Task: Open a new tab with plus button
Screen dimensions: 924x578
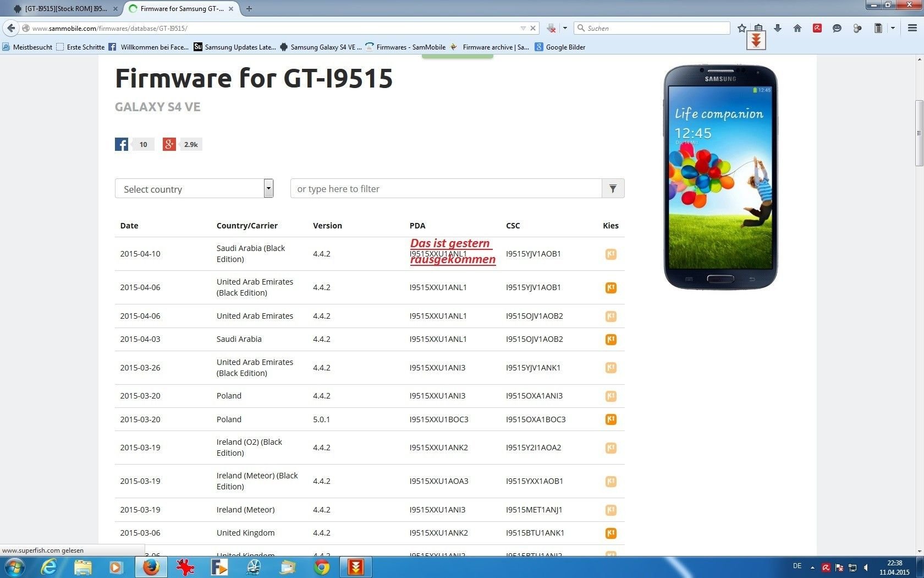Action: [x=249, y=9]
